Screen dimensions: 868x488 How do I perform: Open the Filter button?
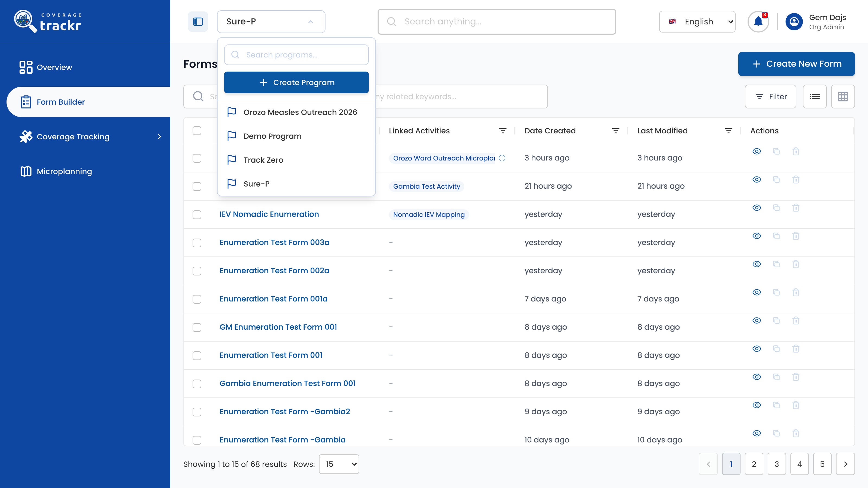[x=770, y=97]
